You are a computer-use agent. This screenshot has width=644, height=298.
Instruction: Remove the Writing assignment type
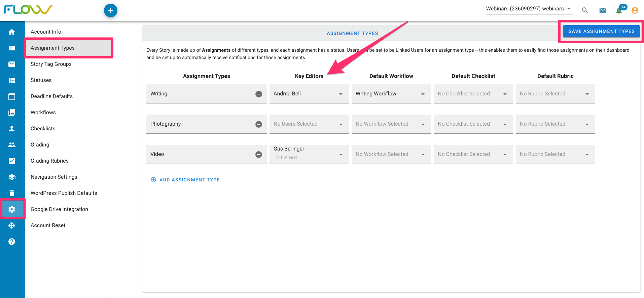(x=259, y=94)
